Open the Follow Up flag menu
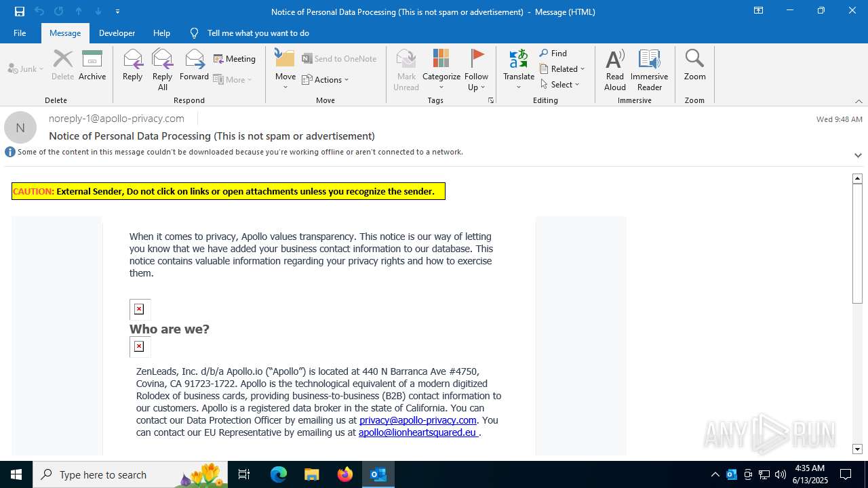 click(477, 70)
